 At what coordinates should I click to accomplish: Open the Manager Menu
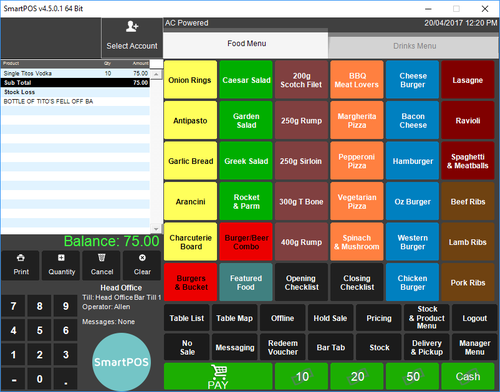(474, 347)
